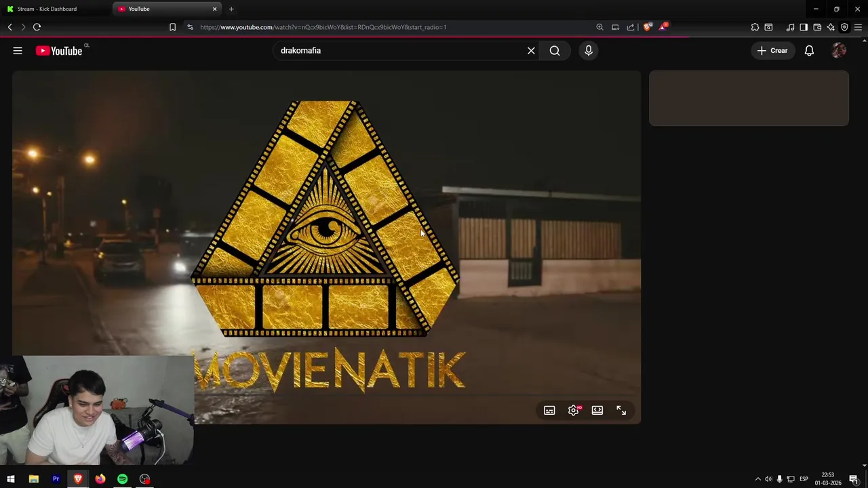Viewport: 868px width, 488px height.
Task: Click the YouTube search magnifier button
Action: 555,51
